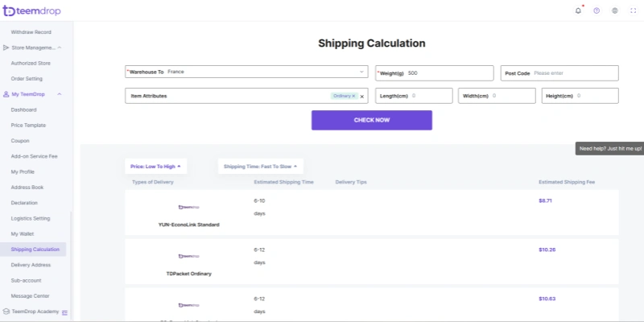Go to Order Setting
Viewport: 644px width, 322px height.
(x=27, y=78)
